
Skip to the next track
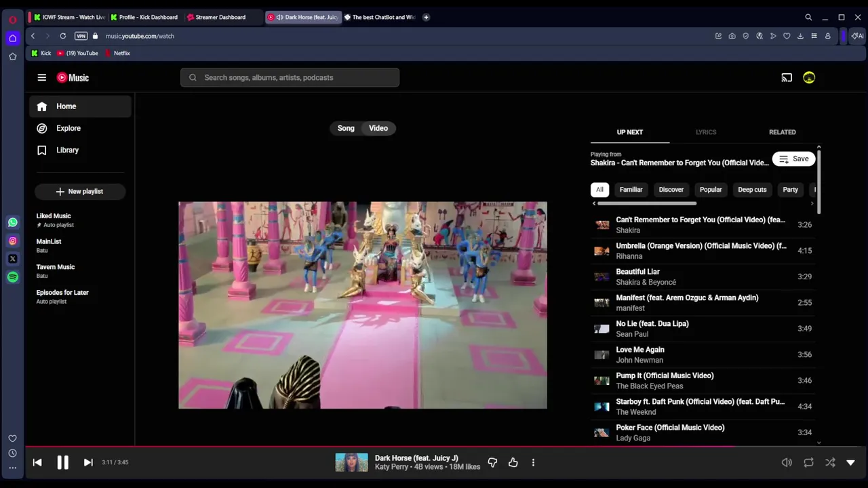tap(88, 462)
